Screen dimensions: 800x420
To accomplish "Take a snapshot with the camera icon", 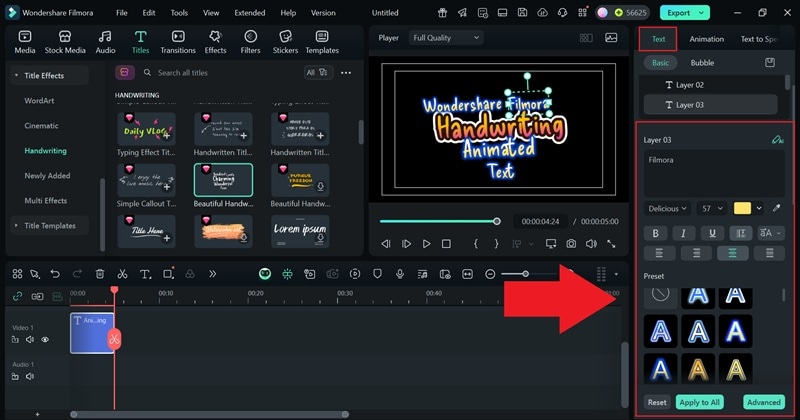I will [571, 244].
